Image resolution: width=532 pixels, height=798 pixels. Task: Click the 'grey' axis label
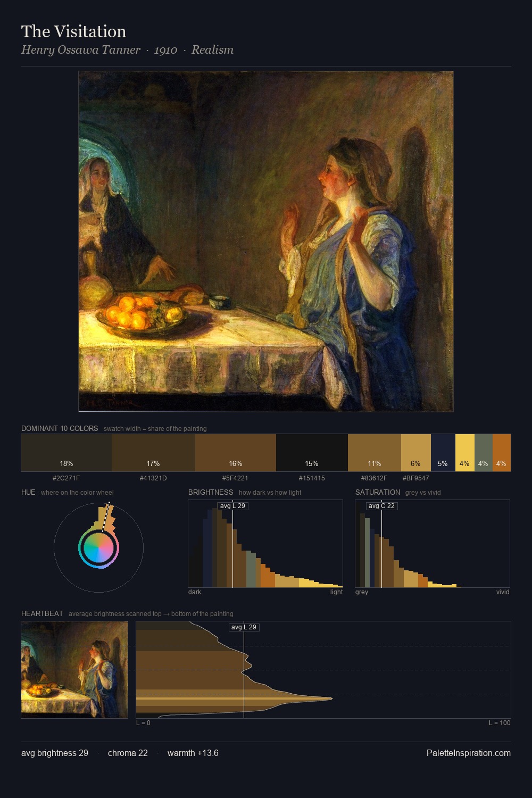pos(362,592)
